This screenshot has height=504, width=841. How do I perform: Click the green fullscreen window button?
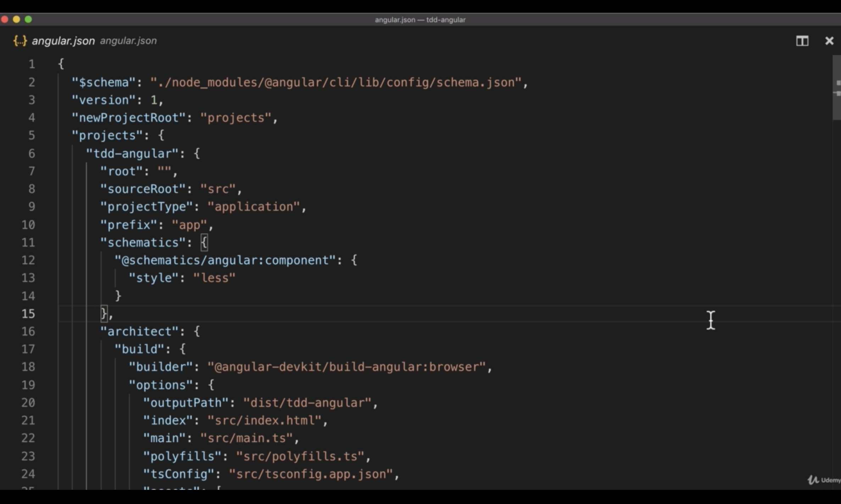pyautogui.click(x=28, y=19)
